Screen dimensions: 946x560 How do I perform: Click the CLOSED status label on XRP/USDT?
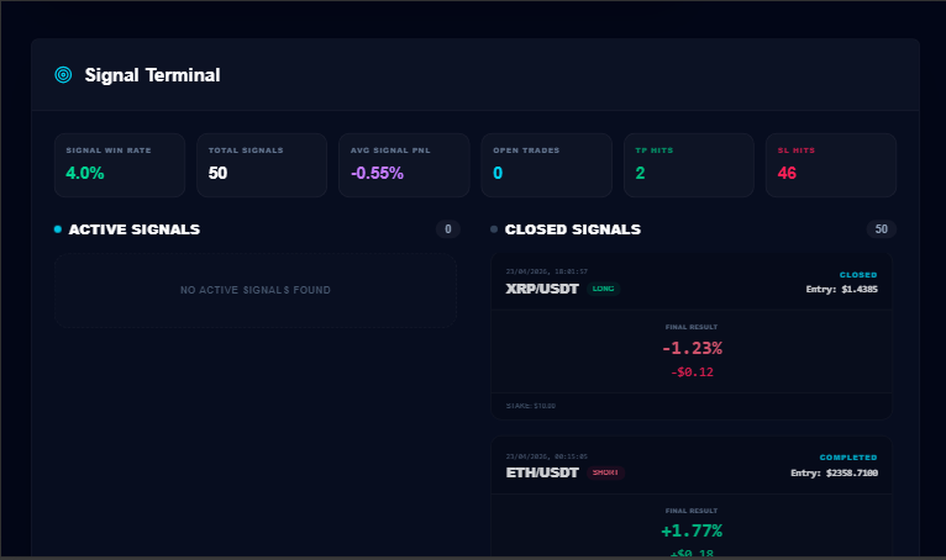(858, 275)
